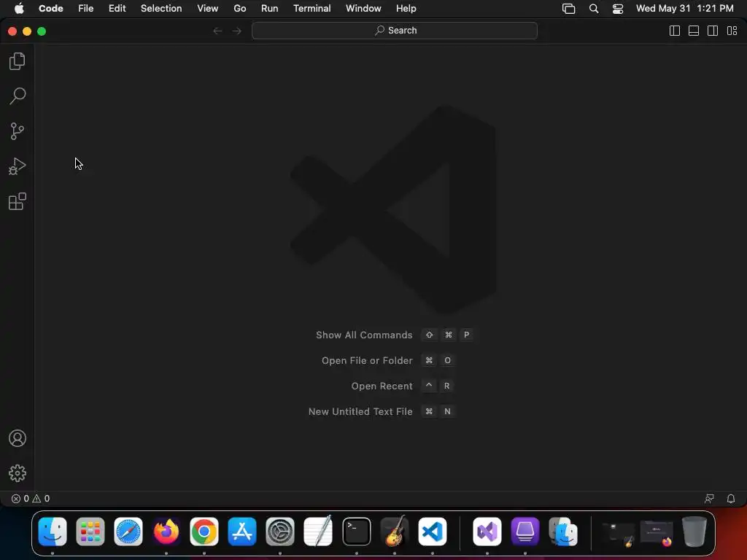Screen dimensions: 747x560
Task: Toggle the bottom panel layout icon
Action: coord(694,31)
